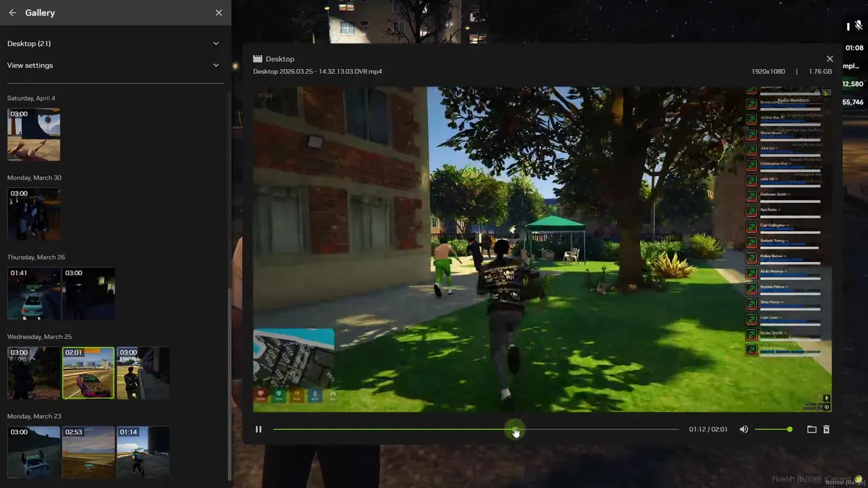Click the volume slider knob
This screenshot has width=868, height=488.
(789, 429)
